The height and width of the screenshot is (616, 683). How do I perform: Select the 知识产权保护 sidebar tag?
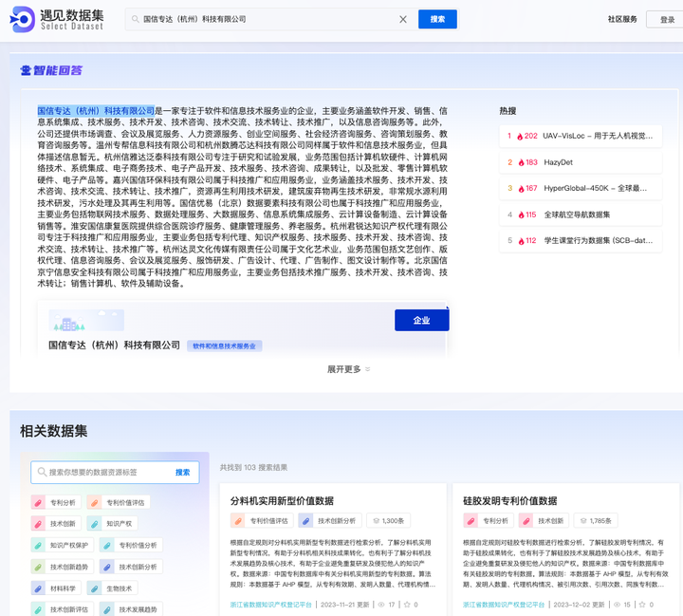63,545
